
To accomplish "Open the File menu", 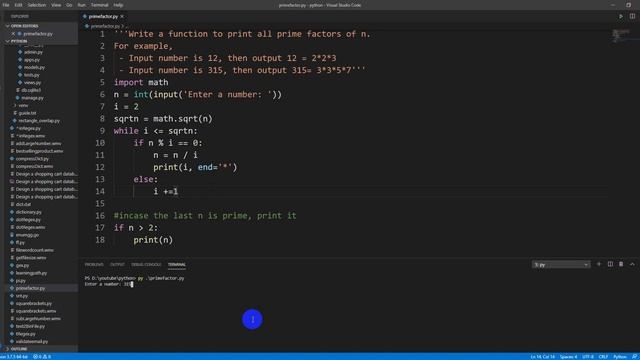I will pyautogui.click(x=6, y=5).
